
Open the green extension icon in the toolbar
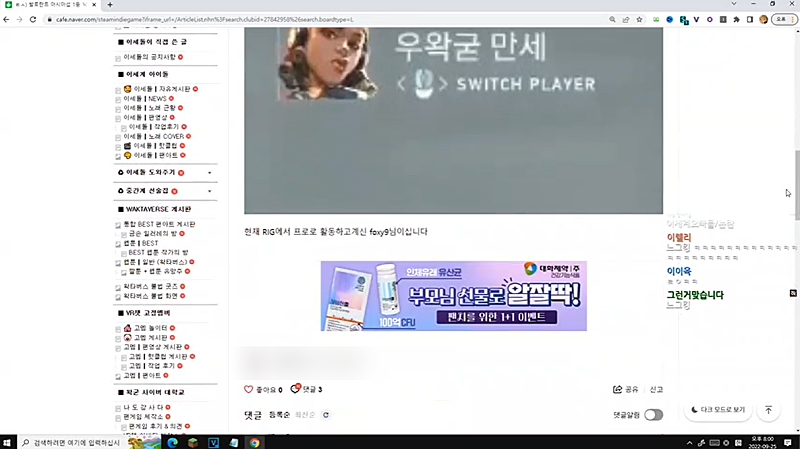(x=656, y=19)
